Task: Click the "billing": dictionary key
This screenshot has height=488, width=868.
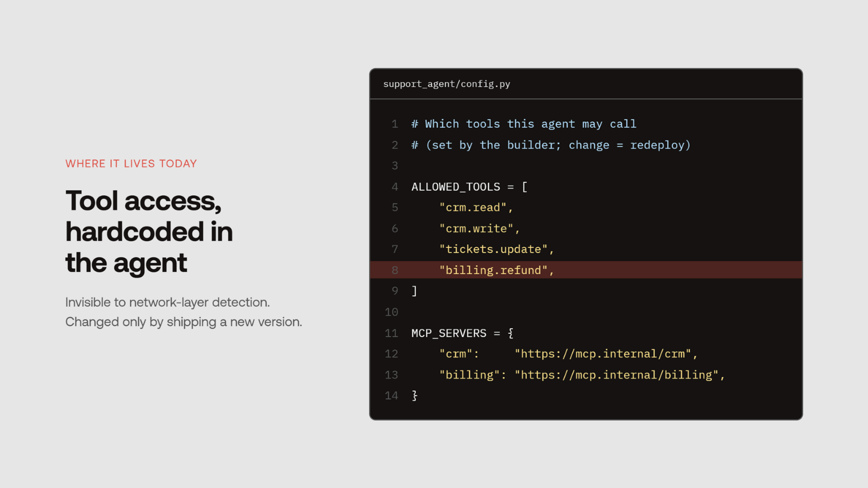Action: [x=472, y=375]
